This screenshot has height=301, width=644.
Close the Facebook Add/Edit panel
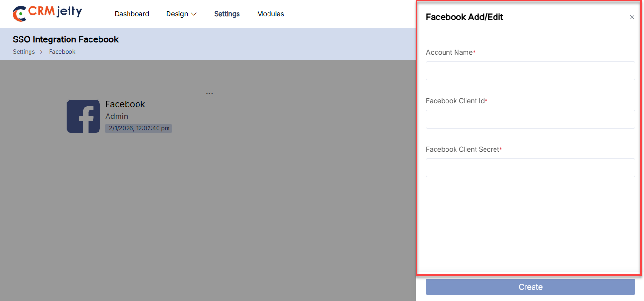[x=632, y=17]
